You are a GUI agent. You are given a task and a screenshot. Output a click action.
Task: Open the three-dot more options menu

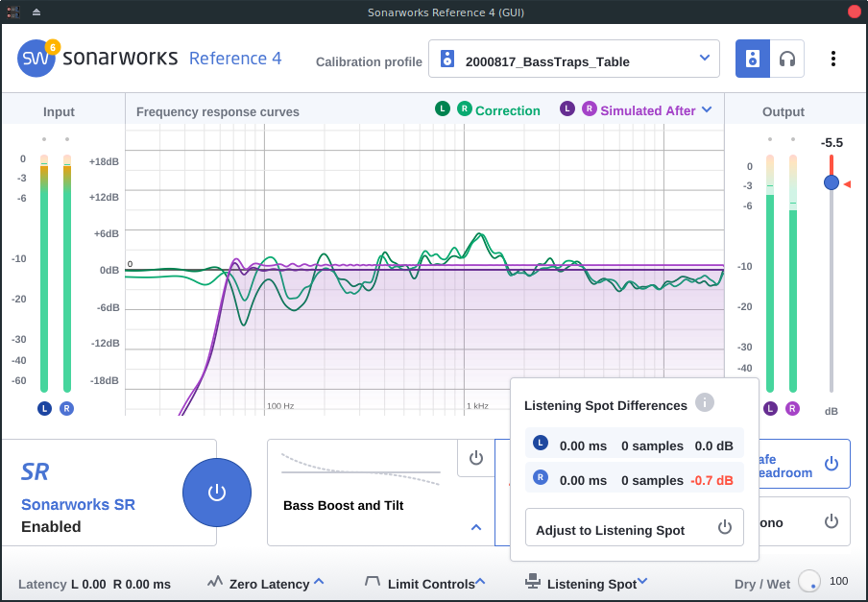(x=833, y=59)
